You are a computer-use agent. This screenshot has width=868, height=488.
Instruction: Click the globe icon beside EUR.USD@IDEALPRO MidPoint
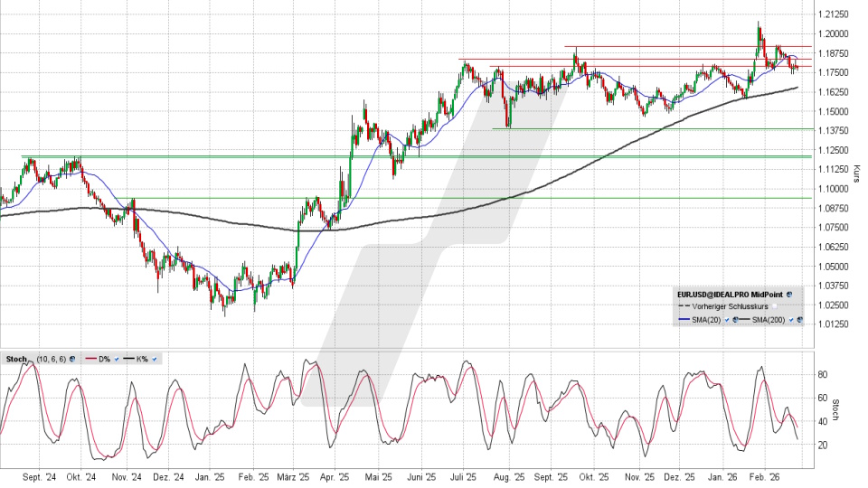[789, 295]
